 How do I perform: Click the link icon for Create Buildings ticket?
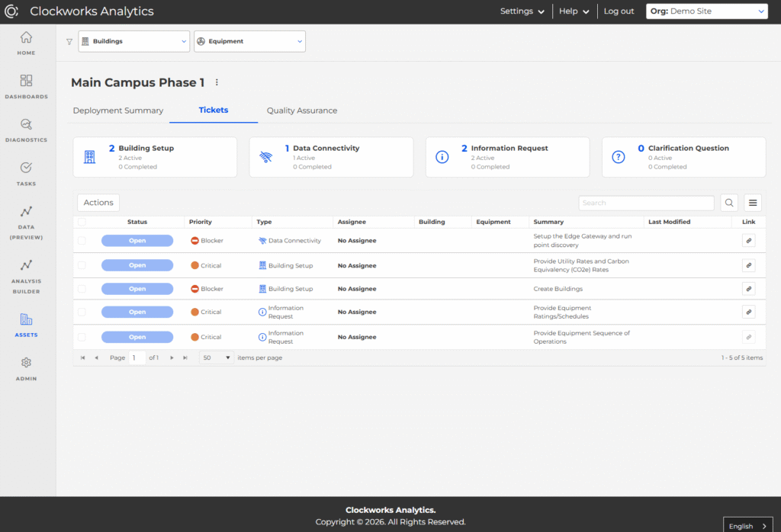tap(748, 288)
